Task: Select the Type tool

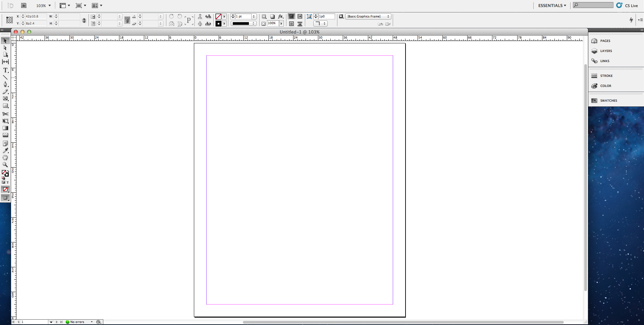Action: coord(5,70)
